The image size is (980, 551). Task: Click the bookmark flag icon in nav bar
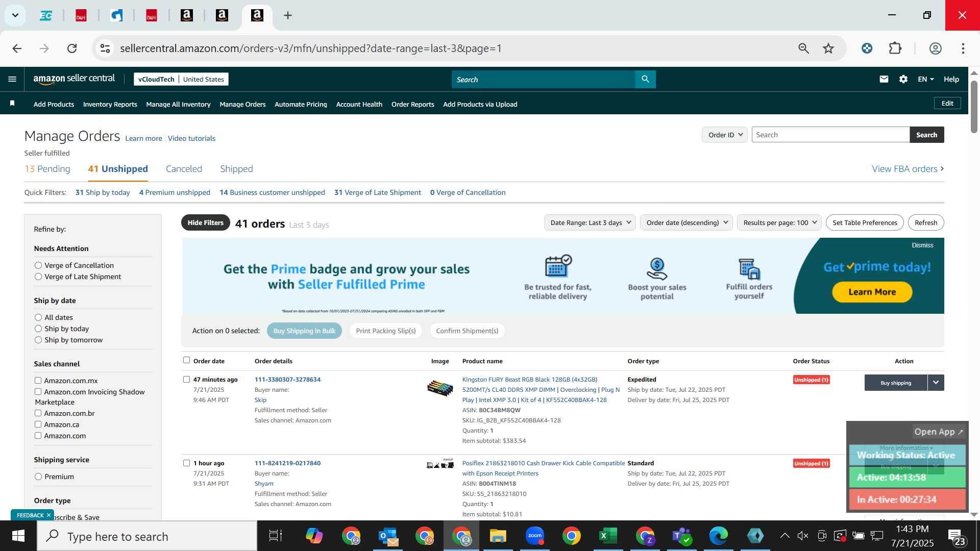pyautogui.click(x=12, y=104)
